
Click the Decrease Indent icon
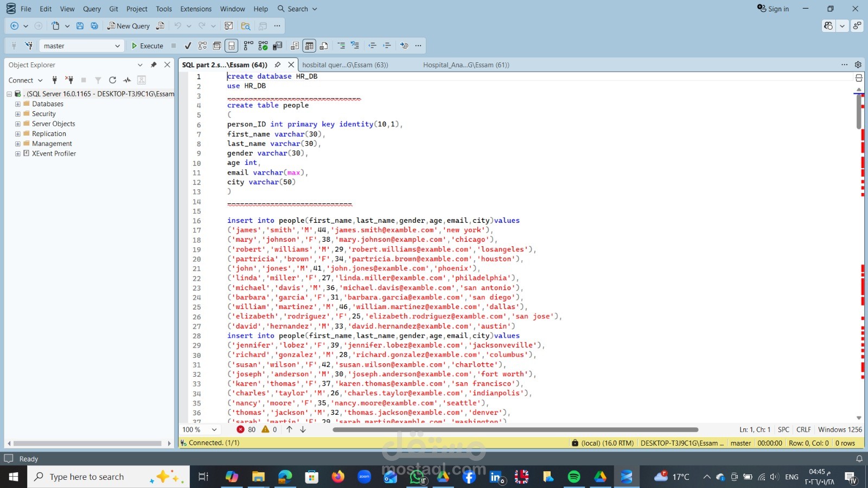click(372, 46)
